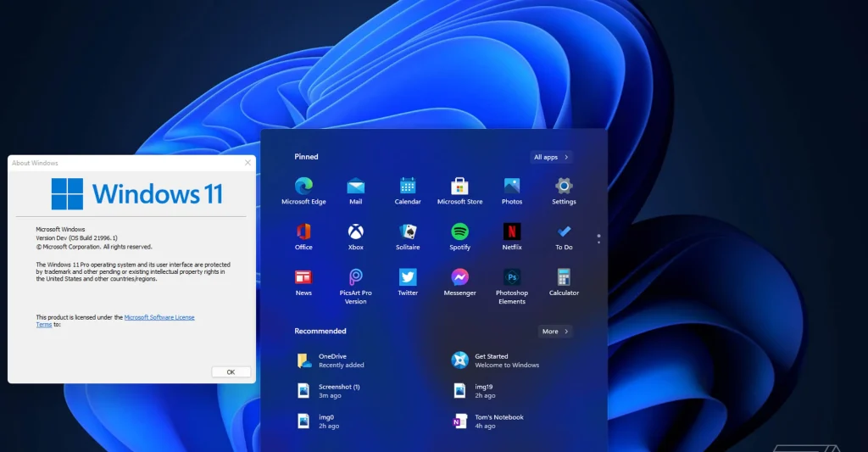Launch the Mail app
This screenshot has width=868, height=452.
(x=356, y=187)
